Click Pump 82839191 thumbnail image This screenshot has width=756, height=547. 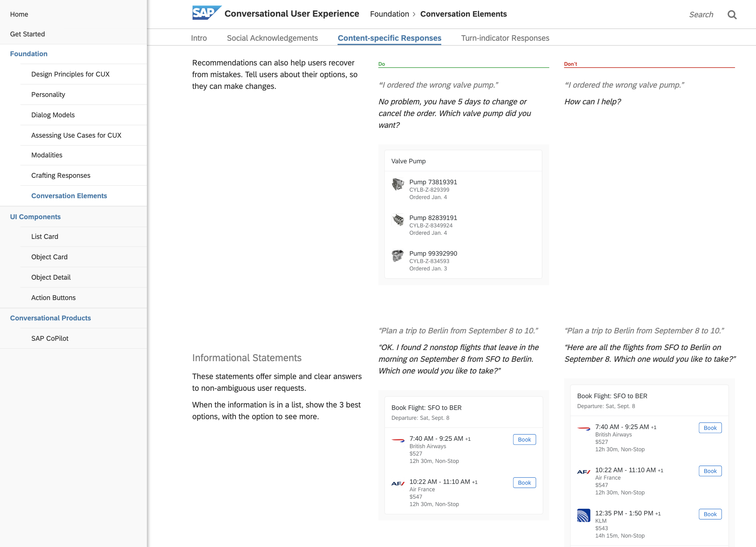point(398,220)
